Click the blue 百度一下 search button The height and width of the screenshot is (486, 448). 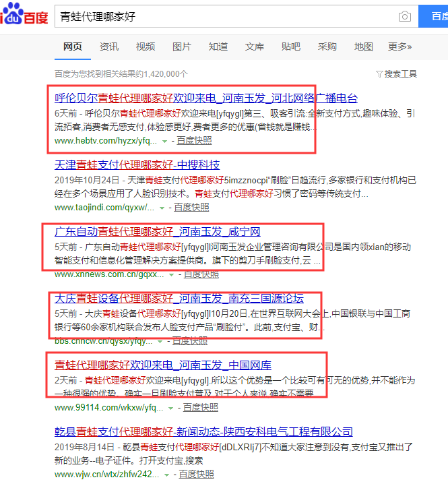pos(433,16)
